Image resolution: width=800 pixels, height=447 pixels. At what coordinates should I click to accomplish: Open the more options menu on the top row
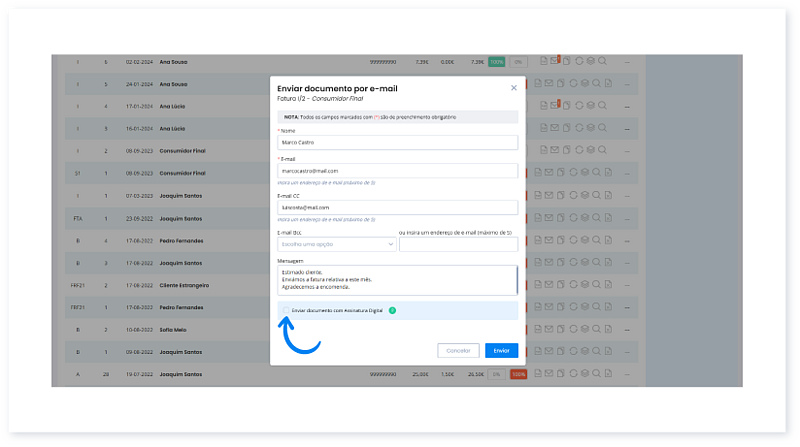pos(627,61)
